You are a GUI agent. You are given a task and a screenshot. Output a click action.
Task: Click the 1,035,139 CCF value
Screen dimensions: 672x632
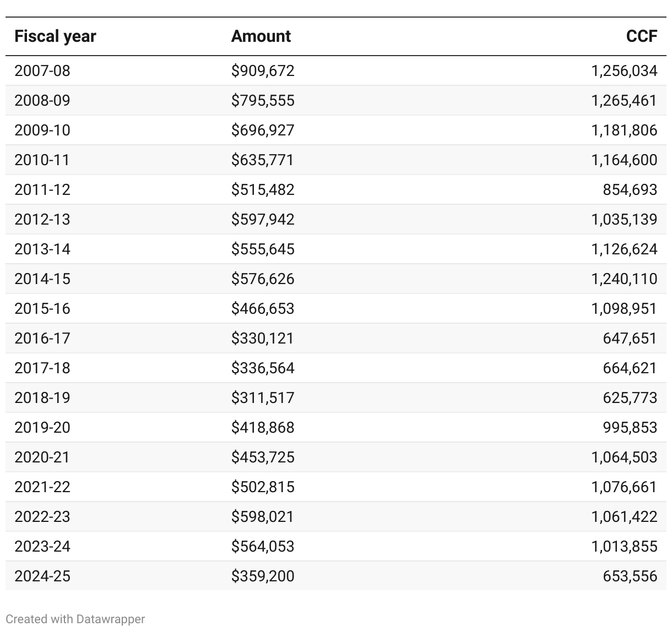624,219
